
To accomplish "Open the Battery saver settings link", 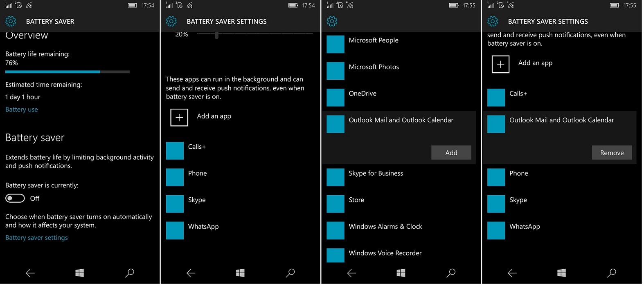I will point(36,237).
